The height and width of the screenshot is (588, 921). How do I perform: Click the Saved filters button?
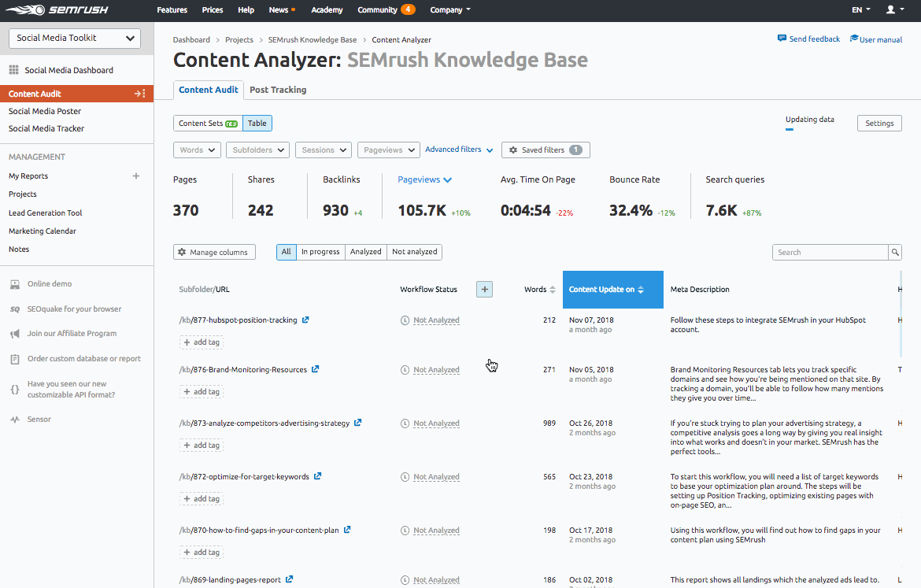click(546, 150)
